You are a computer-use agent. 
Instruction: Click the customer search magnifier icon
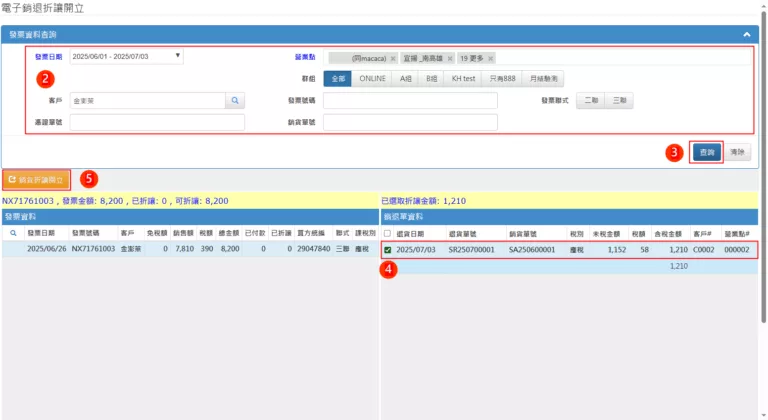coord(235,101)
